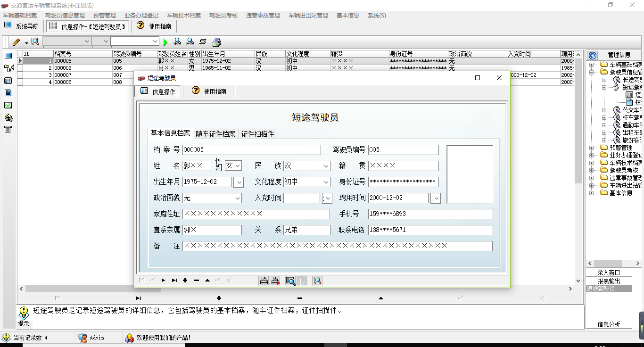Delete record with dialog minus button

coord(196,281)
